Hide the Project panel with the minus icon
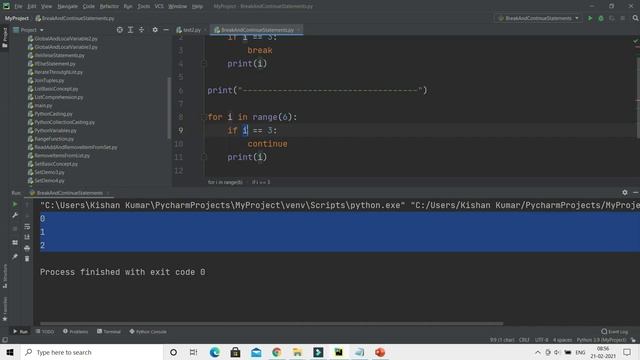This screenshot has height=360, width=640. 166,30
